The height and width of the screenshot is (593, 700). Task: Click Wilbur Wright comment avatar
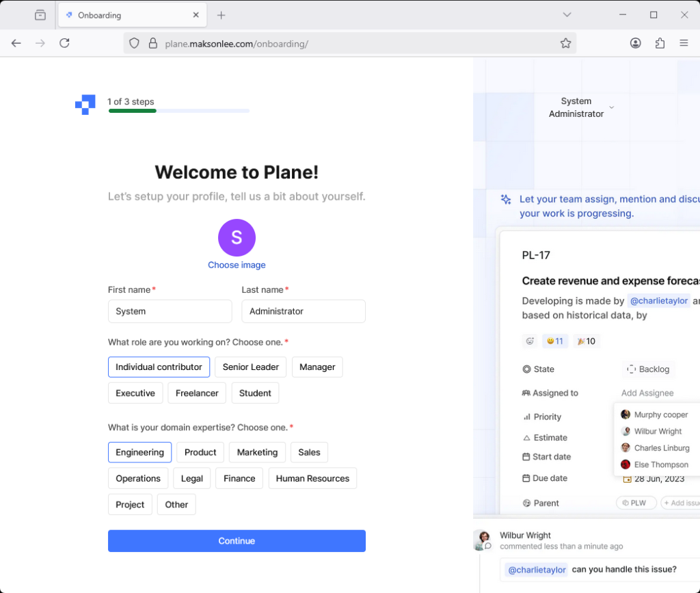click(x=483, y=540)
